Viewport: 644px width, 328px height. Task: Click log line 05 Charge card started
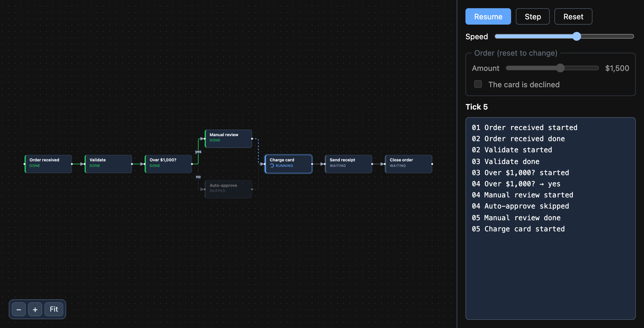coord(518,229)
